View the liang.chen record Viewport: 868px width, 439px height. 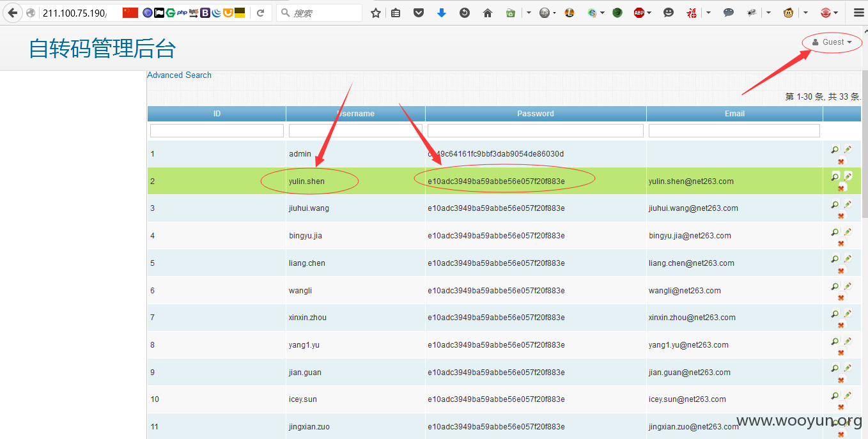coord(835,259)
